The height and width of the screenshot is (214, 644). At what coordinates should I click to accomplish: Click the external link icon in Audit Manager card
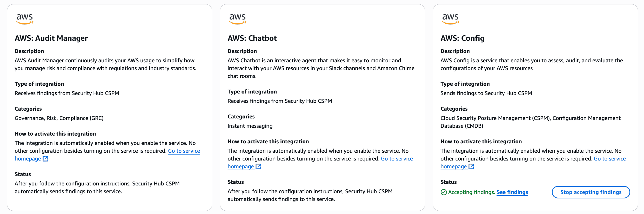[x=45, y=158]
